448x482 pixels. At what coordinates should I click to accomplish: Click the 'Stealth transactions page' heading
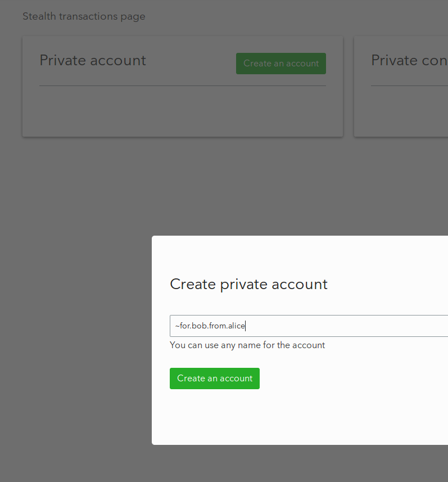click(84, 16)
